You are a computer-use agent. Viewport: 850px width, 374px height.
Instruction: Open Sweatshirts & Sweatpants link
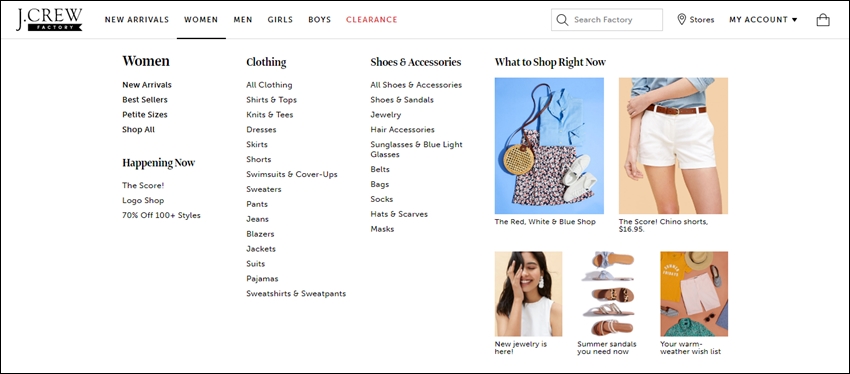point(296,293)
